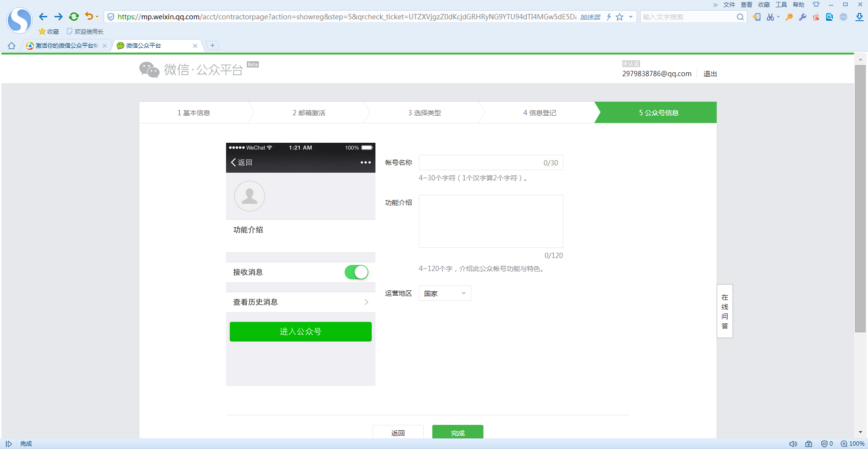Click the 功能介绍 text area
This screenshot has height=449, width=868.
491,221
